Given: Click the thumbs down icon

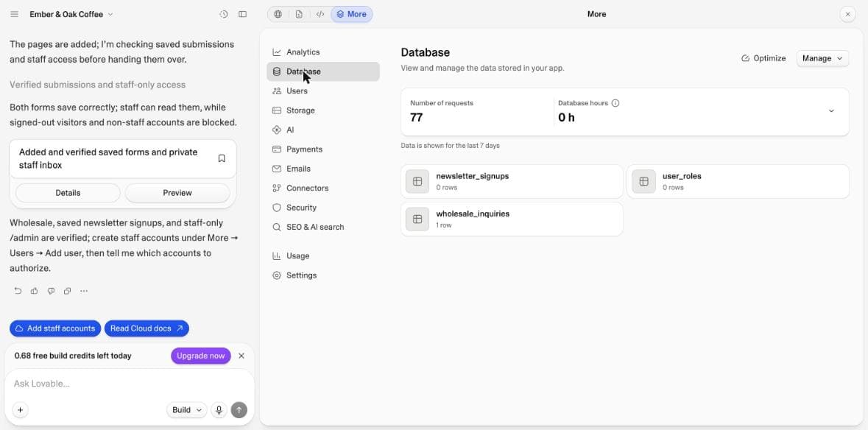Looking at the screenshot, I should tap(51, 291).
